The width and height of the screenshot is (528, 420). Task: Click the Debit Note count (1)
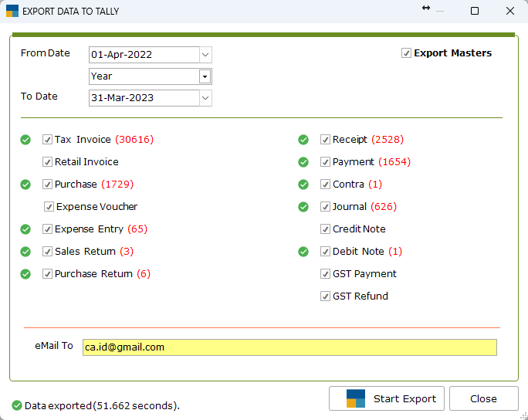tap(395, 252)
